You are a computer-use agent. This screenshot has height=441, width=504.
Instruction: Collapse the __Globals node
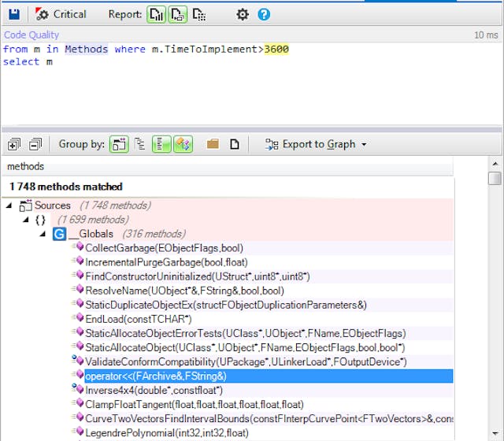point(43,234)
